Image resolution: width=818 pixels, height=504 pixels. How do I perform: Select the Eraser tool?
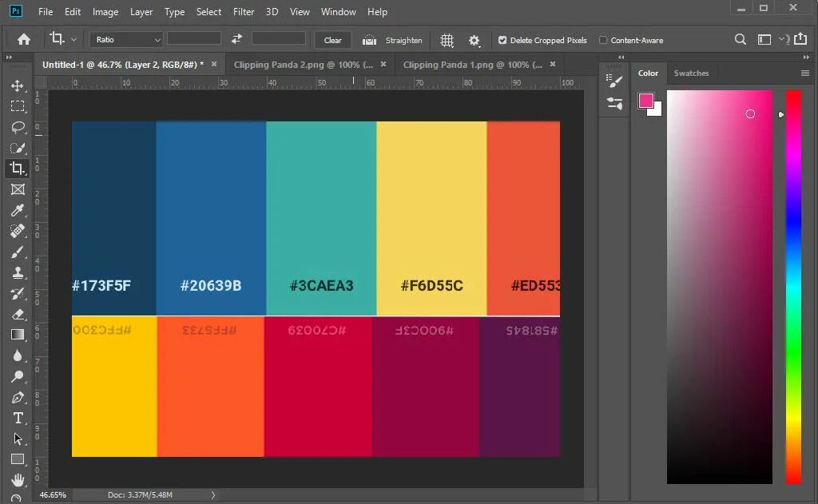[x=18, y=314]
